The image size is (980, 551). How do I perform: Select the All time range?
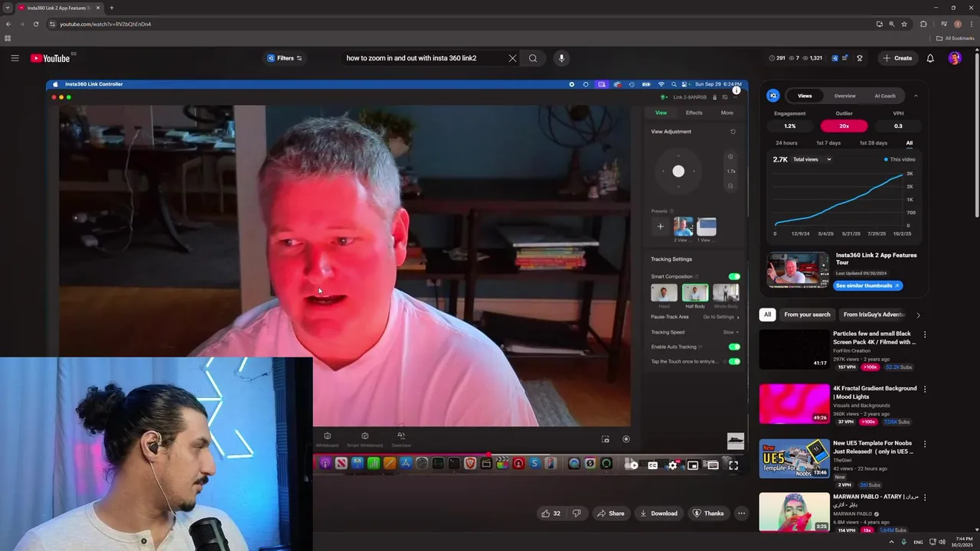click(910, 143)
